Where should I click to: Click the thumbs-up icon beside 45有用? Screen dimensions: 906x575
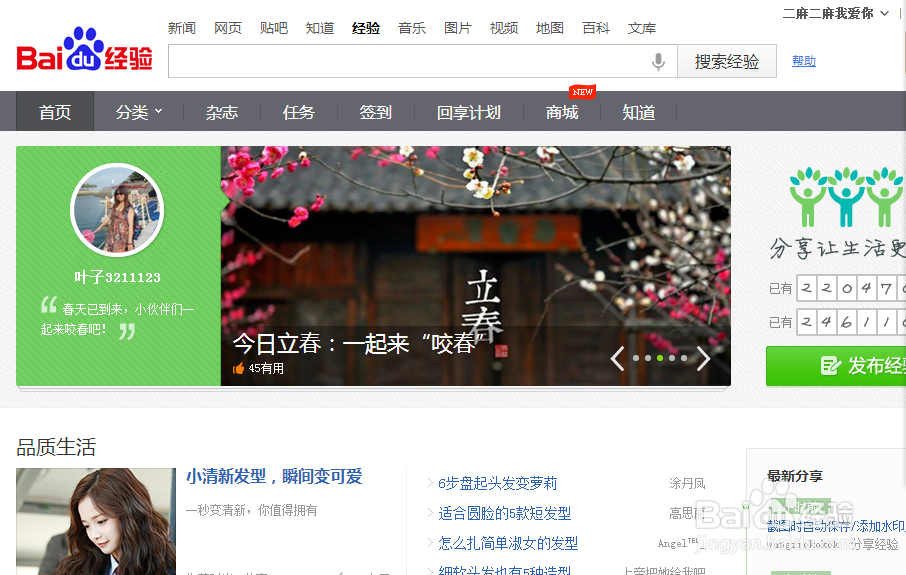click(x=238, y=369)
